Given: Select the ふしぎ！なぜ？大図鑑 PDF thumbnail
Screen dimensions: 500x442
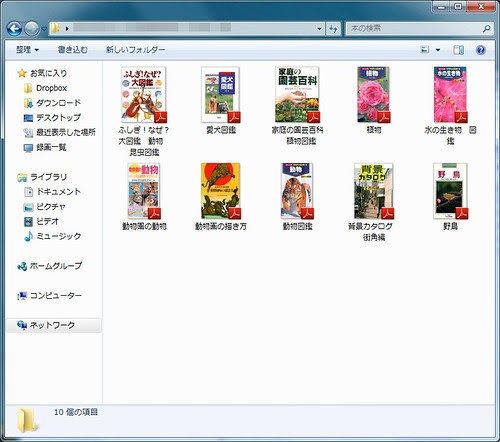Looking at the screenshot, I should (x=144, y=95).
